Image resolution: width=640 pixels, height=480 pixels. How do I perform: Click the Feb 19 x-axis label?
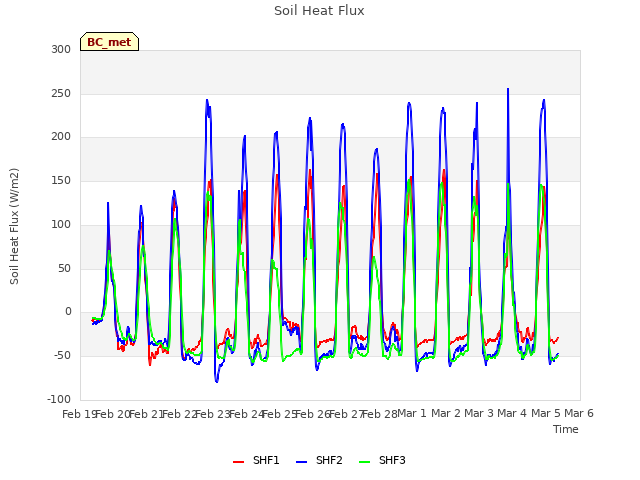pos(79,414)
